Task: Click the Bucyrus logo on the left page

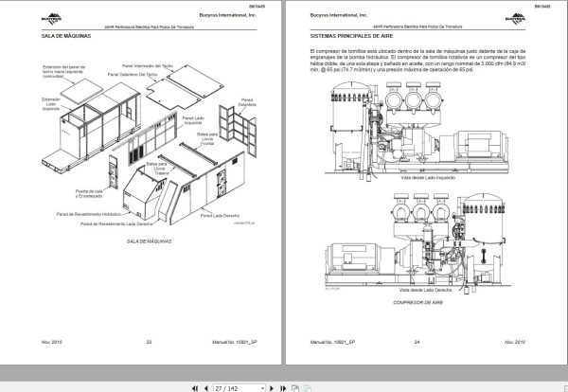Action: click(x=51, y=19)
